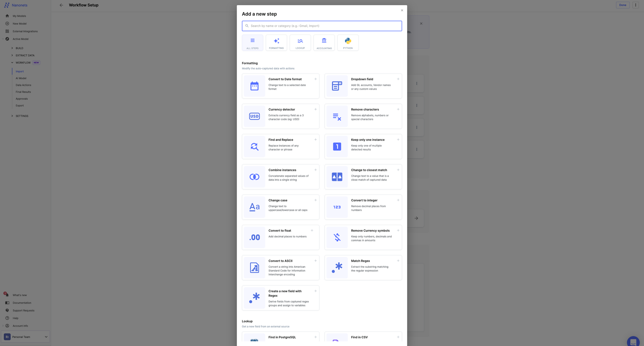Select the Remove Currency symbols icon
644x346 pixels.
(x=337, y=237)
